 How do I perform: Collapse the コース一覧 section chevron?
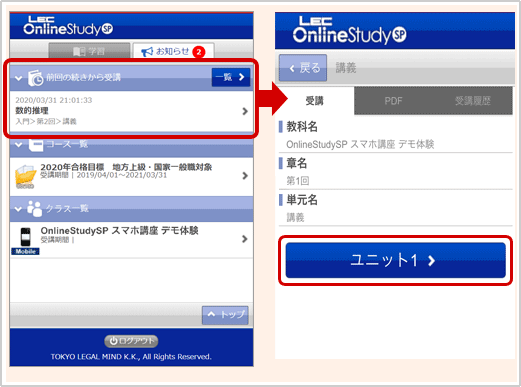(19, 145)
